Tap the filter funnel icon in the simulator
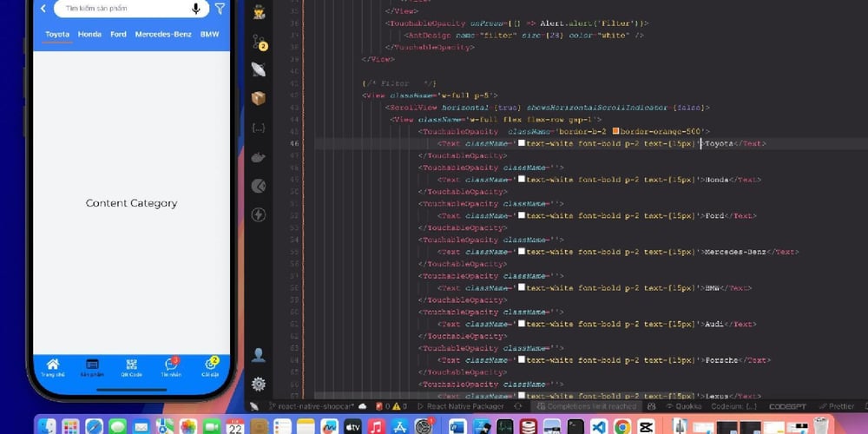The image size is (868, 434). point(220,9)
